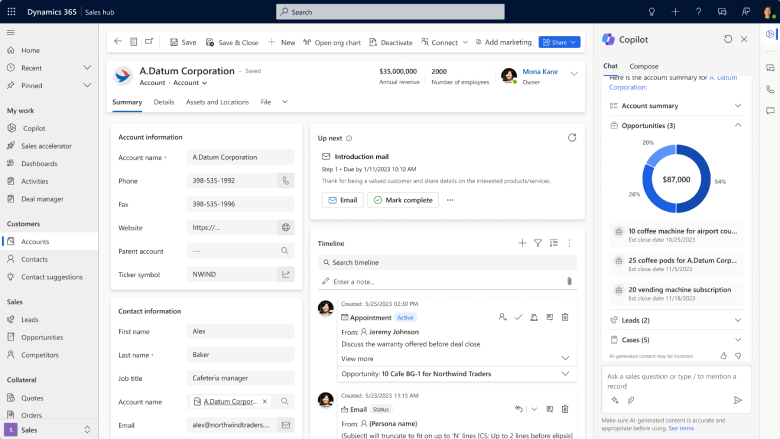The width and height of the screenshot is (780, 439).
Task: Open the Mona Kane owner link
Action: point(540,72)
